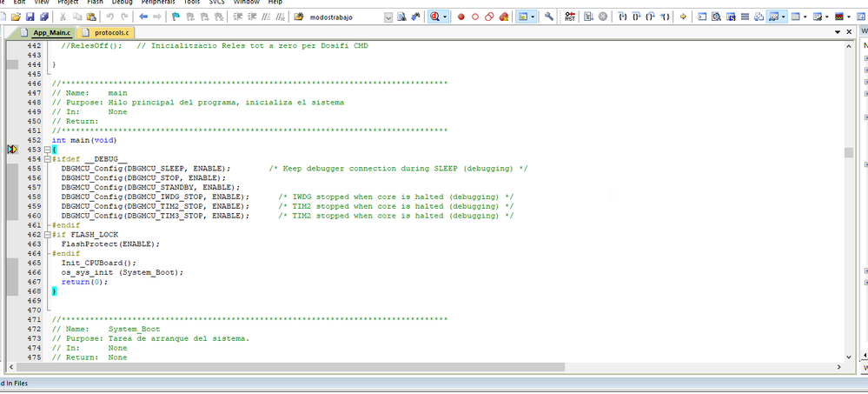Screen dimensions: 868x394
Task: Reset the CPU with the RST button
Action: pyautogui.click(x=570, y=17)
